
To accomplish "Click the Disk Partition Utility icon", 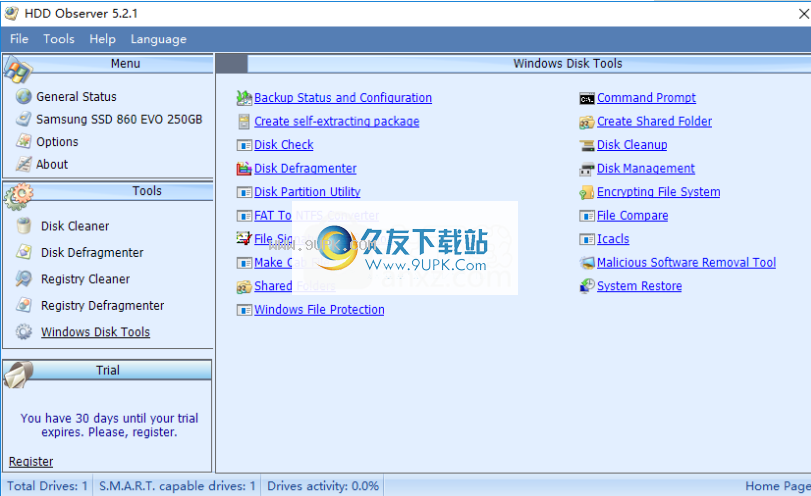I will pyautogui.click(x=244, y=192).
